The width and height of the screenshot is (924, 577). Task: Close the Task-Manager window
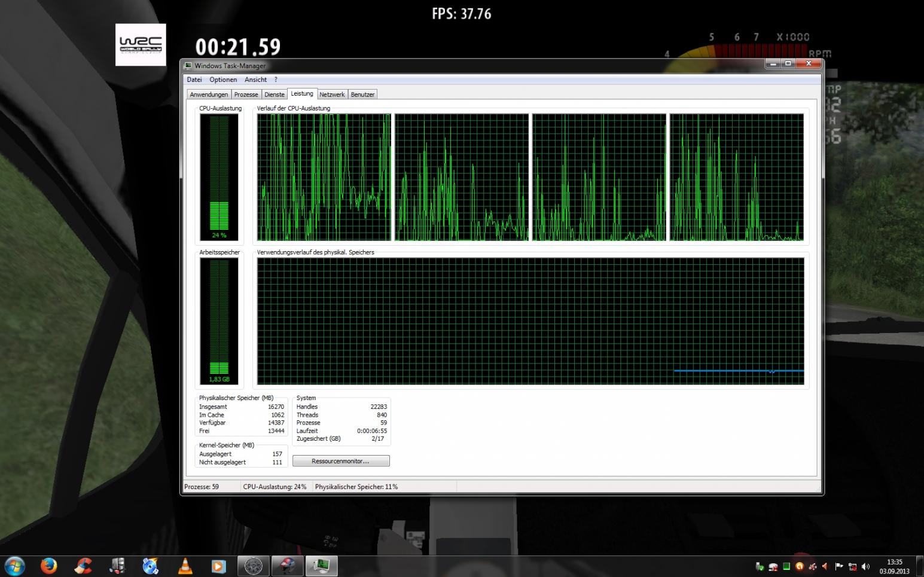pyautogui.click(x=809, y=63)
